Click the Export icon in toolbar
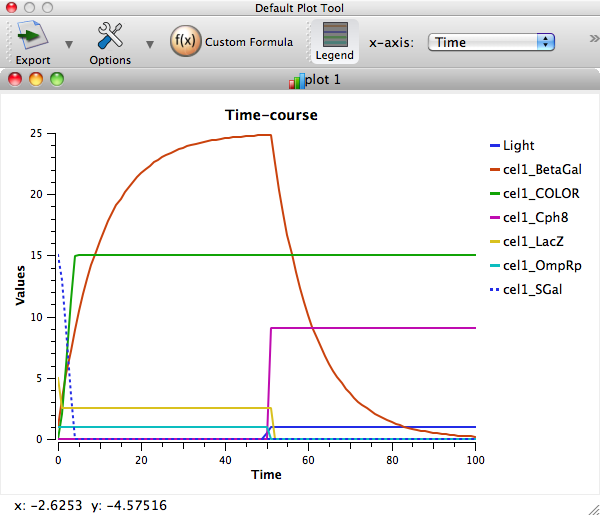The height and width of the screenshot is (516, 600). pos(33,38)
